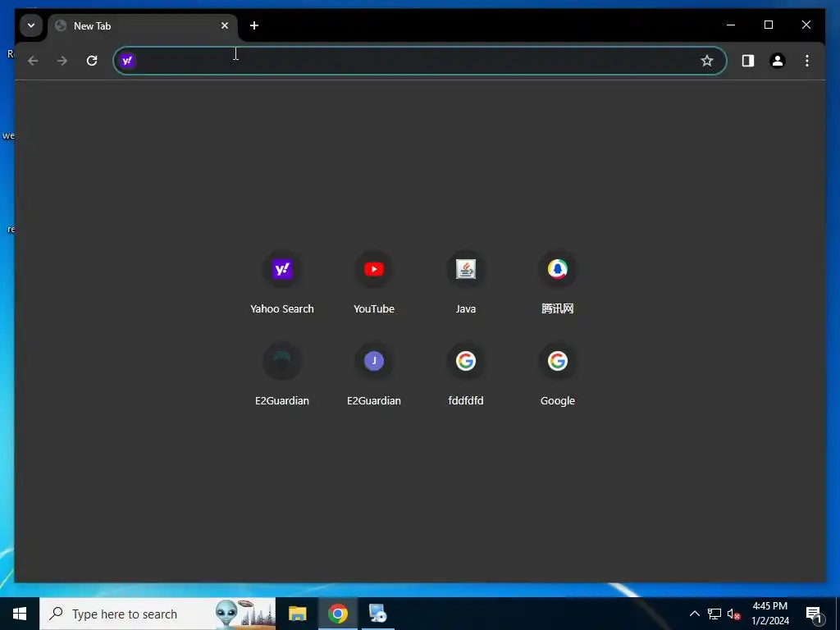Open first E2Guardian shortcut with dark icon

282,375
